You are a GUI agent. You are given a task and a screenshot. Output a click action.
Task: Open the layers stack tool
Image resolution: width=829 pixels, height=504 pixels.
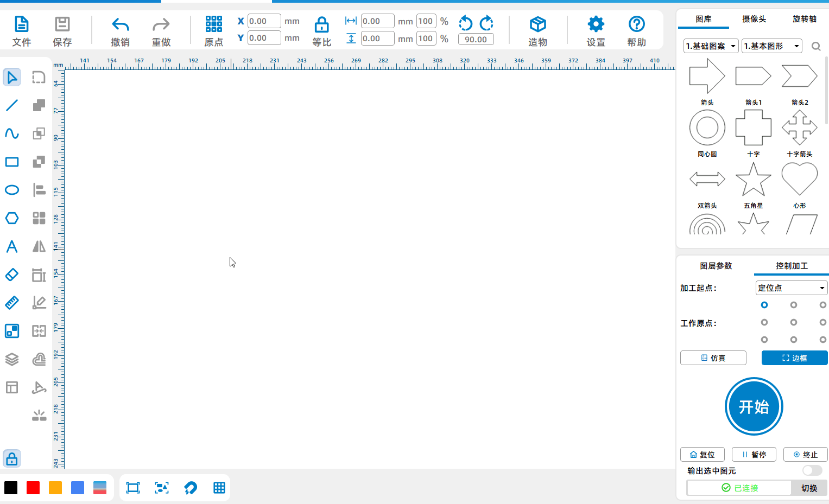click(x=12, y=359)
